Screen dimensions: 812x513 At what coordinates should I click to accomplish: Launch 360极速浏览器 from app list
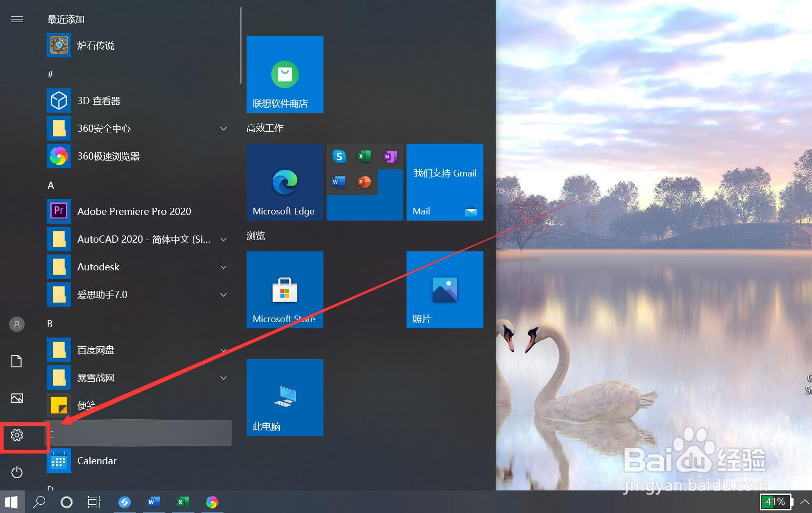[138, 156]
